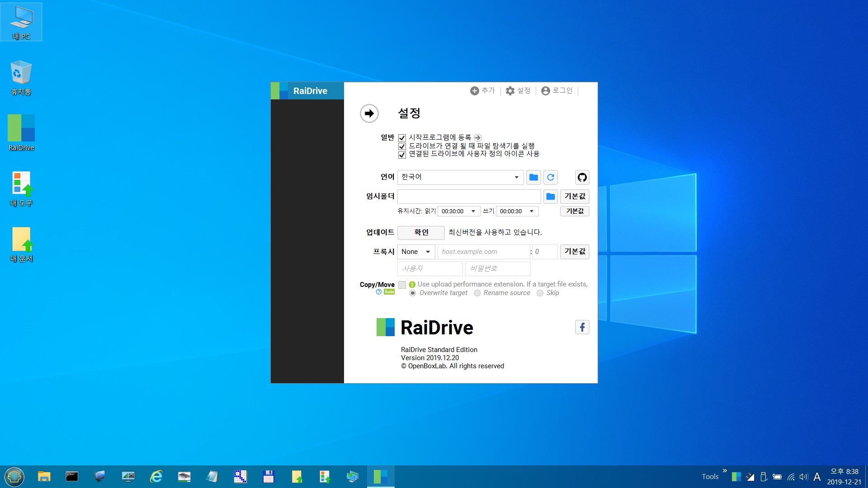The height and width of the screenshot is (488, 868).
Task: Open network icon in system tray
Action: click(x=791, y=477)
